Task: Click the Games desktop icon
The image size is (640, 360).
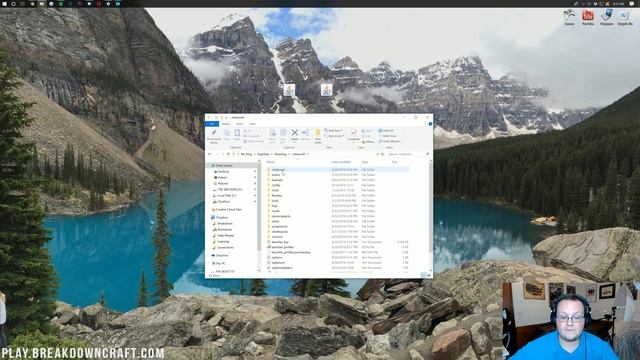Action: tap(569, 17)
